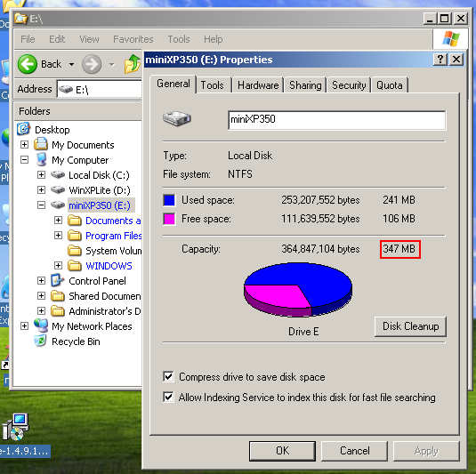Click the 364,847,104 bytes capacity value
Screen dimensions: 476x474
[320, 249]
